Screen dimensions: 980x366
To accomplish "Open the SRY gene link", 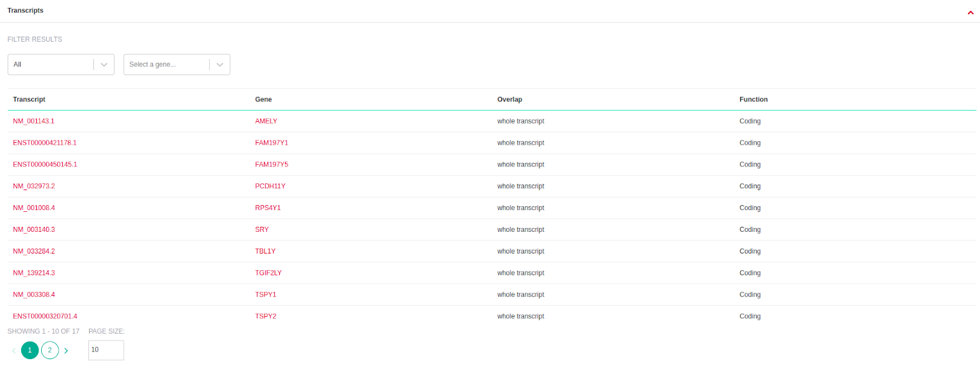I will pyautogui.click(x=262, y=230).
